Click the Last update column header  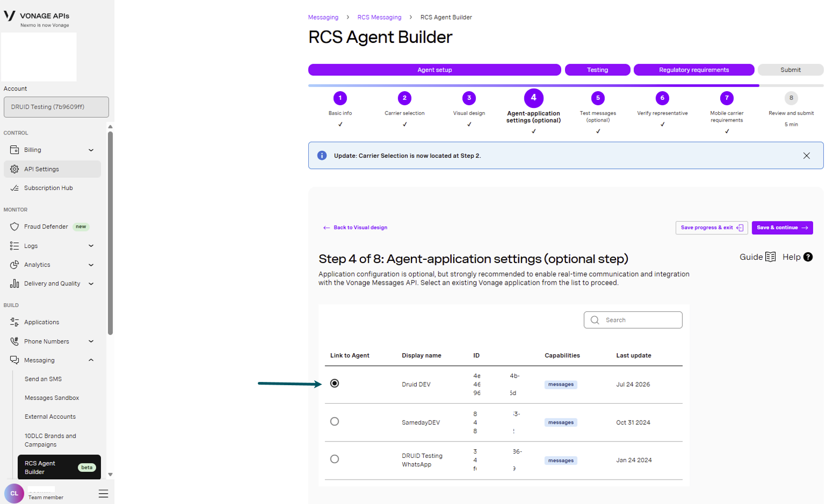[x=633, y=356]
